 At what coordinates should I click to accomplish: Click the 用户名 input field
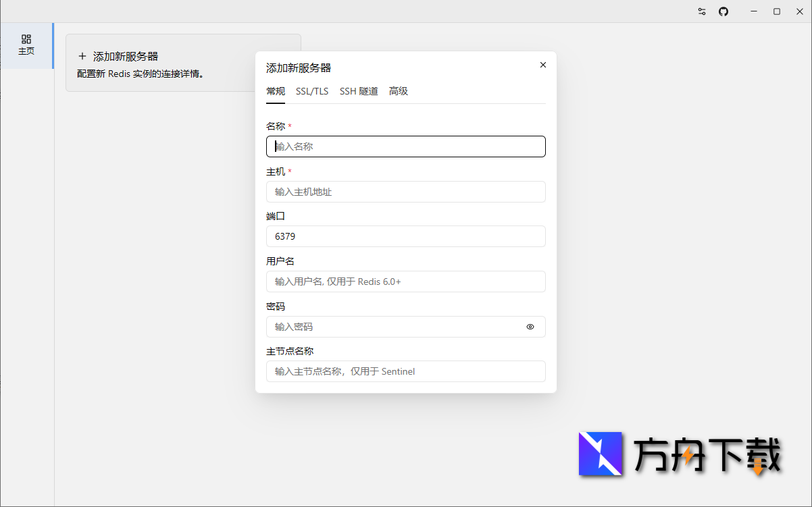(405, 282)
